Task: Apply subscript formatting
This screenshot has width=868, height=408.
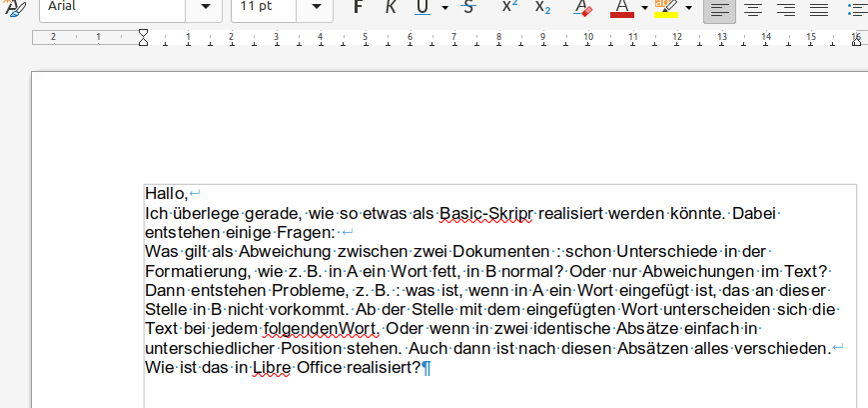Action: click(x=542, y=7)
